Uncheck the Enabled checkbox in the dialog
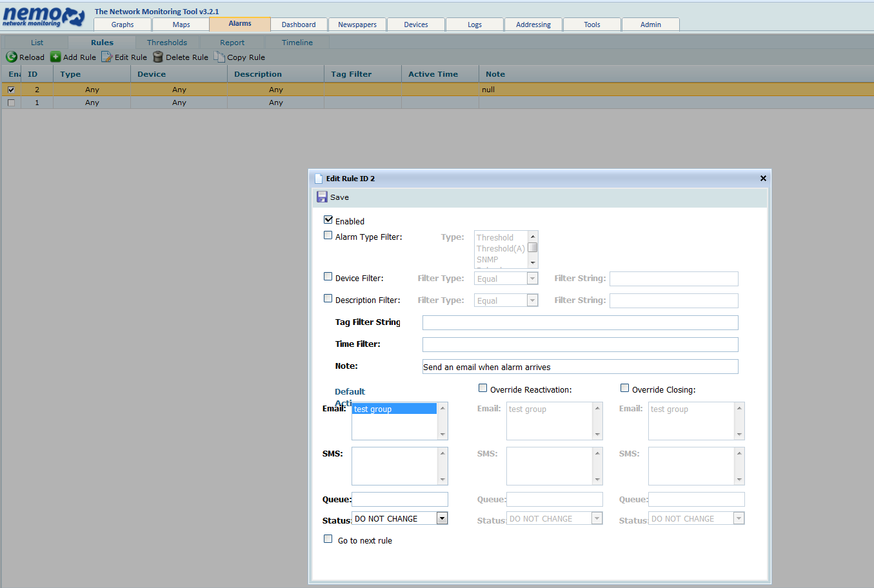This screenshot has width=874, height=588. 328,220
